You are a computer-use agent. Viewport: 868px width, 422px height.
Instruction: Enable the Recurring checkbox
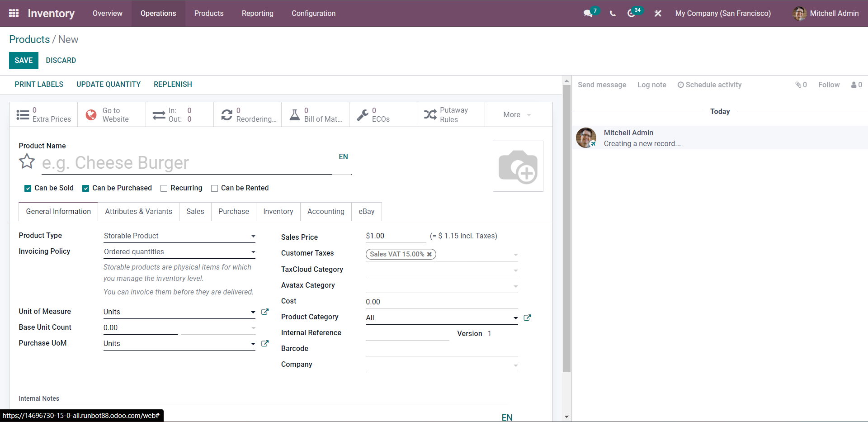[164, 188]
